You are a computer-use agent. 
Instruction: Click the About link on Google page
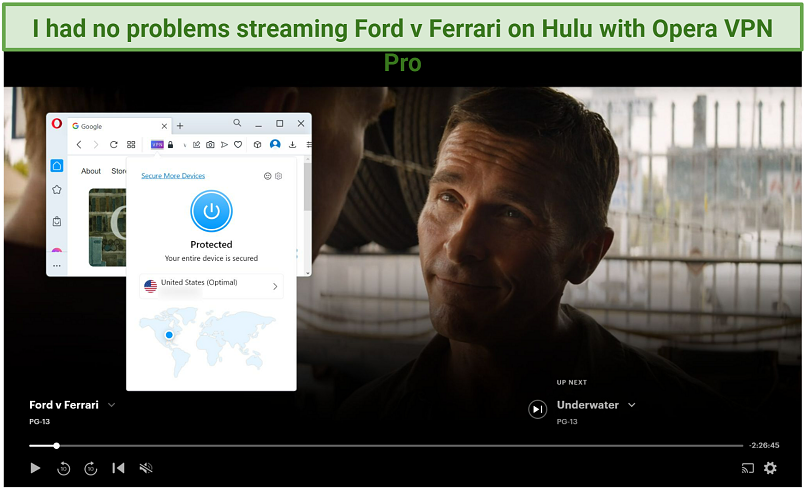(91, 171)
